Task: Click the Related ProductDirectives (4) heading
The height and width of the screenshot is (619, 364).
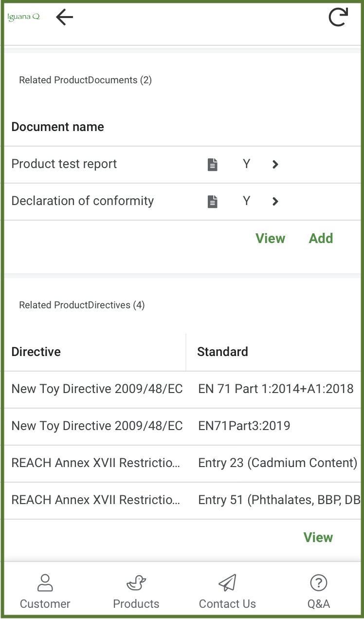Action: 82,305
